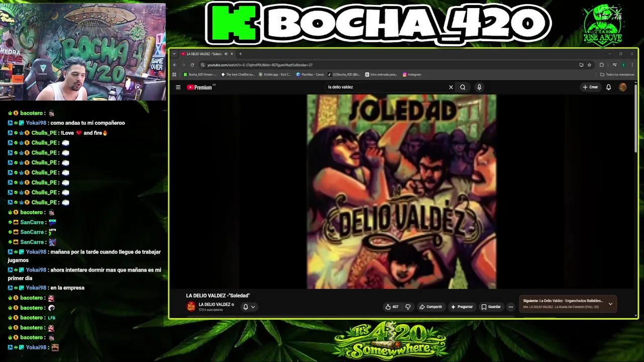Open the LA DELIO VALDEZ channel name link
Viewport: 644px width, 362px height.
click(x=214, y=304)
